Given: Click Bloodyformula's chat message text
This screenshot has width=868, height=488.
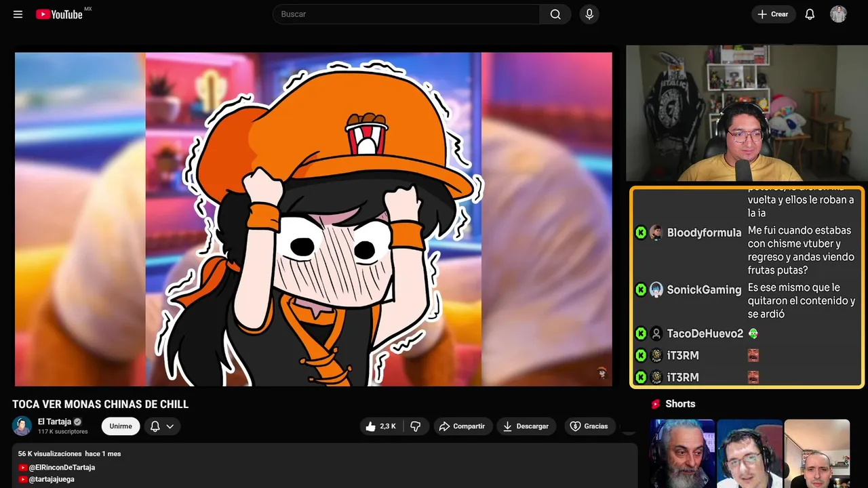Looking at the screenshot, I should [x=800, y=250].
